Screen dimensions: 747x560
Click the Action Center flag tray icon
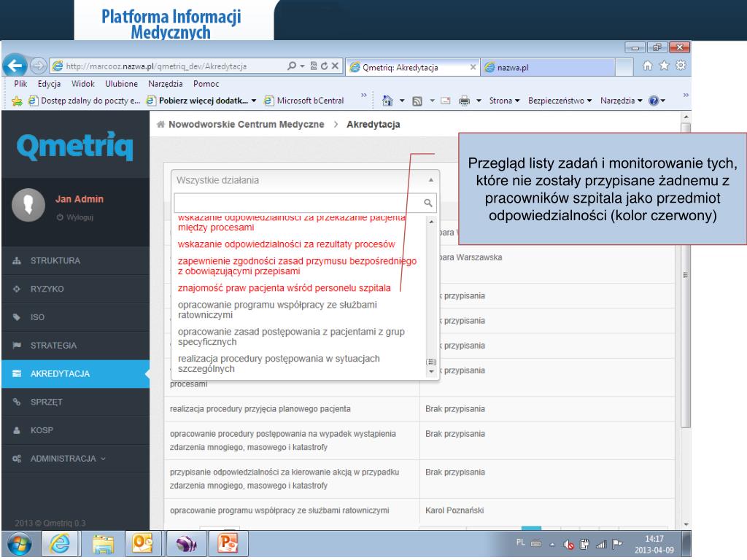(617, 543)
